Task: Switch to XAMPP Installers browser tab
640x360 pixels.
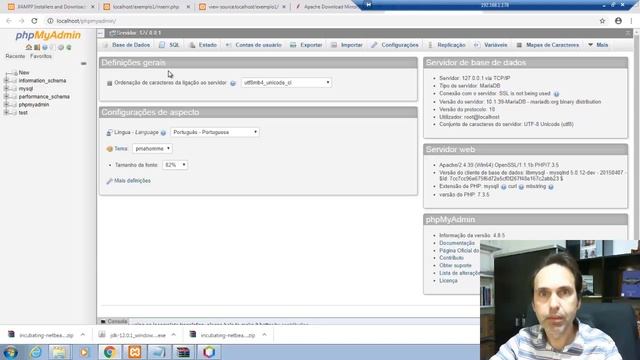Action: coord(51,7)
